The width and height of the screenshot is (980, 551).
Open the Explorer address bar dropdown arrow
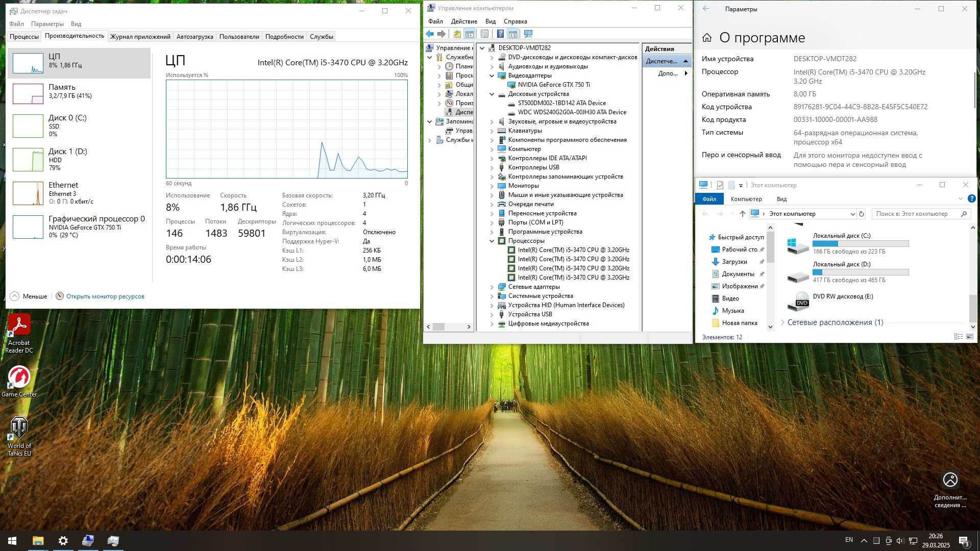pos(852,214)
